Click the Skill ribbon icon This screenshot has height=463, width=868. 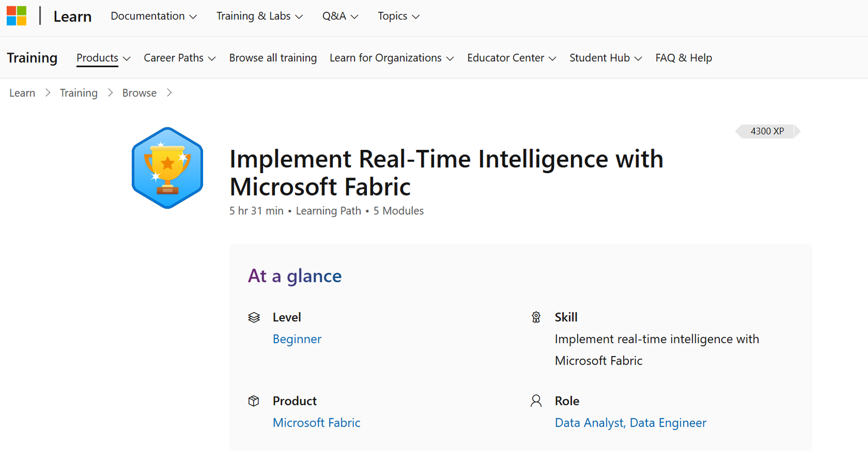click(536, 317)
